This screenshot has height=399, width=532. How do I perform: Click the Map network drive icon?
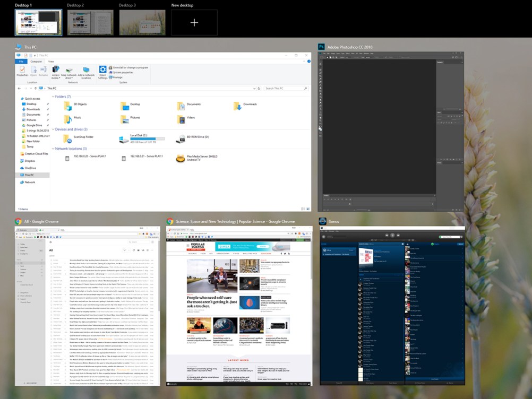pos(68,71)
